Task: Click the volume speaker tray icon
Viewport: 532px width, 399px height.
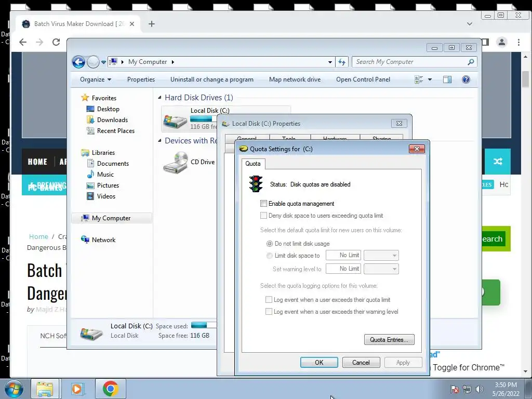Action: [x=480, y=389]
